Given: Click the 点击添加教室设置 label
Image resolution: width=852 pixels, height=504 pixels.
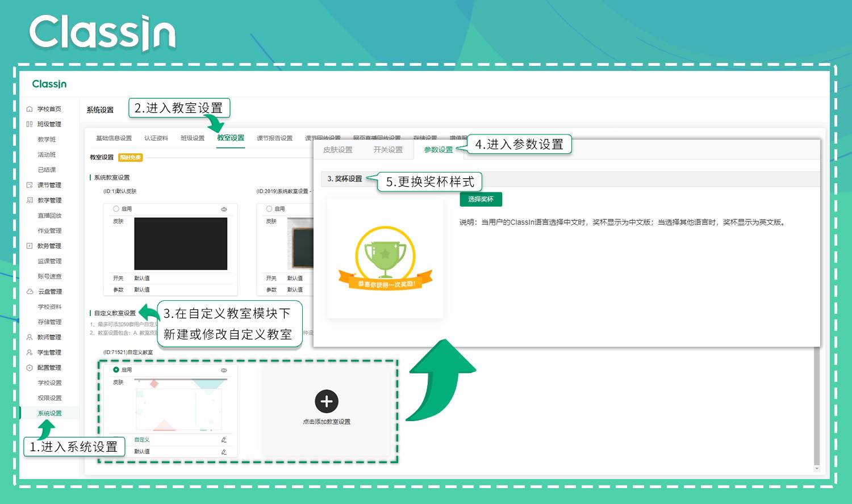Looking at the screenshot, I should [327, 422].
